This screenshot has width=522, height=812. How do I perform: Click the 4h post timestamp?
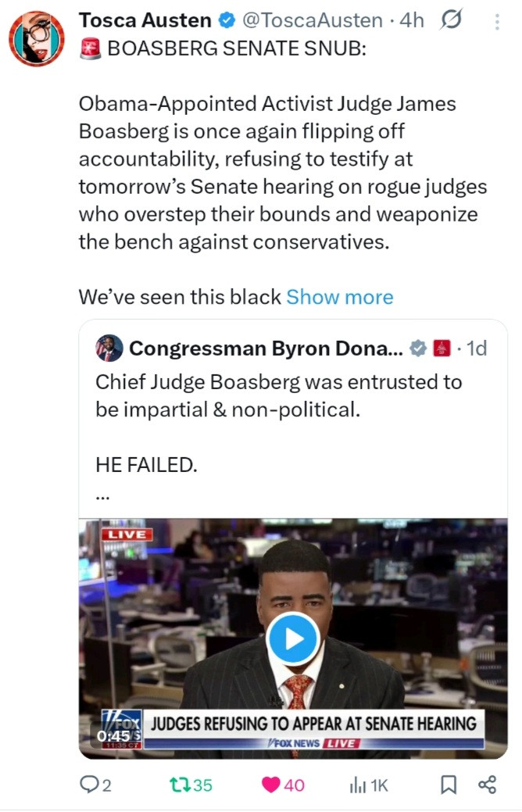coord(411,21)
